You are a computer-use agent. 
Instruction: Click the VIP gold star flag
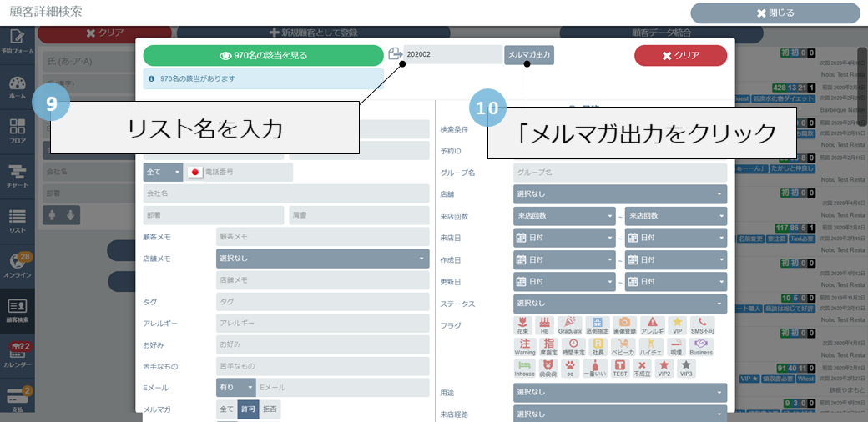[678, 324]
